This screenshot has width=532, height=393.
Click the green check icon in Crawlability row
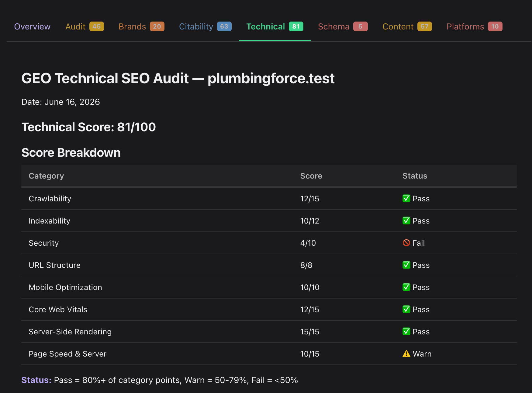coord(406,198)
